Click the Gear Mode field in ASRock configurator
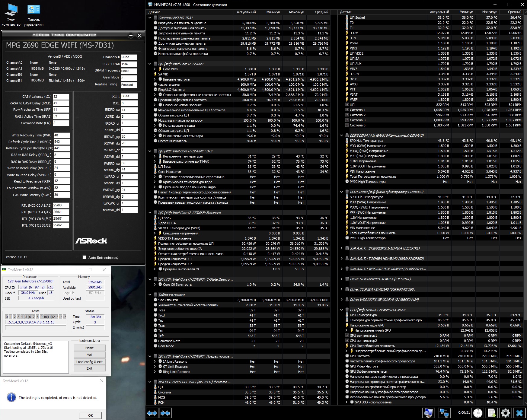This screenshot has height=420, width=527. (x=129, y=78)
